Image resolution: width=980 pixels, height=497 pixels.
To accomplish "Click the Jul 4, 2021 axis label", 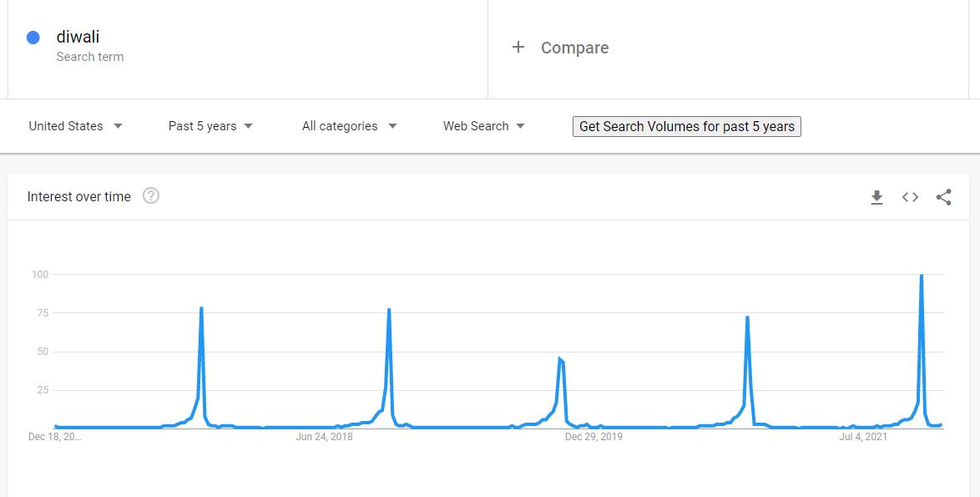I will click(x=863, y=436).
